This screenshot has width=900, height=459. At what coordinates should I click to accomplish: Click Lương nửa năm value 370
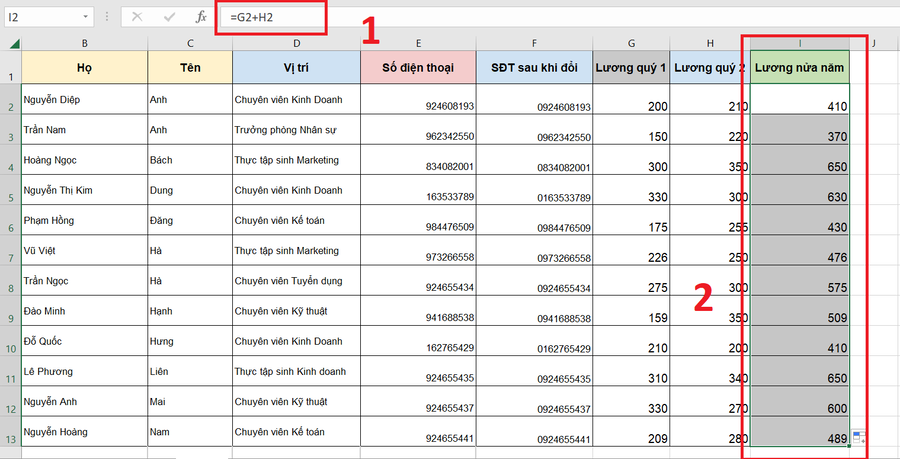coord(800,130)
